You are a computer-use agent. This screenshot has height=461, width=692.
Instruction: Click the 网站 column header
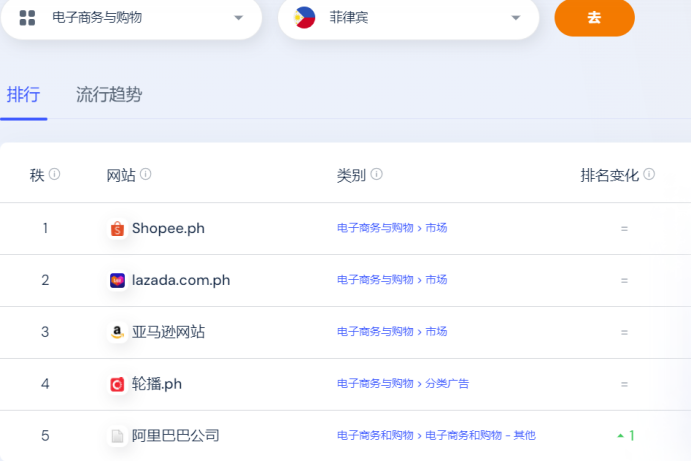tap(121, 175)
